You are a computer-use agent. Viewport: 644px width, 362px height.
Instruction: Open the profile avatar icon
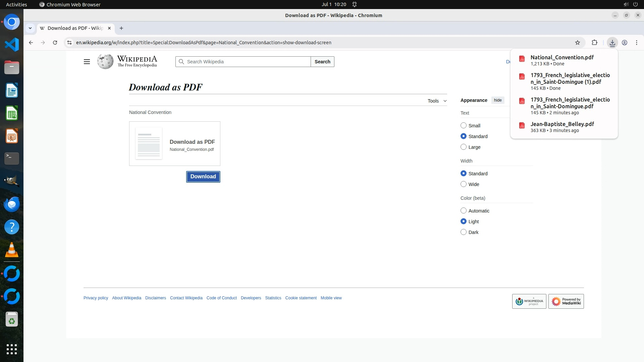click(x=624, y=43)
